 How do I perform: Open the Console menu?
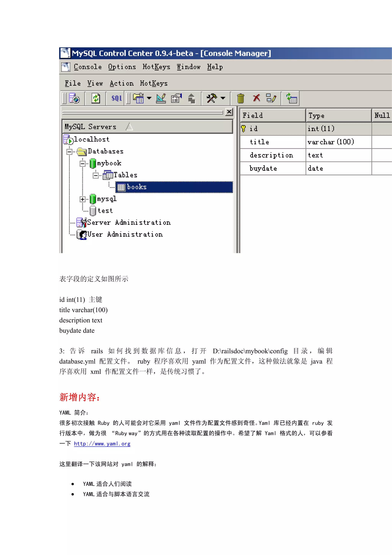click(88, 67)
